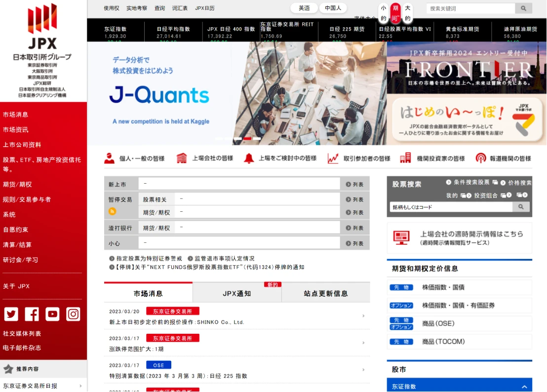
Task: Click the 词汇表 top link
Action: (180, 8)
